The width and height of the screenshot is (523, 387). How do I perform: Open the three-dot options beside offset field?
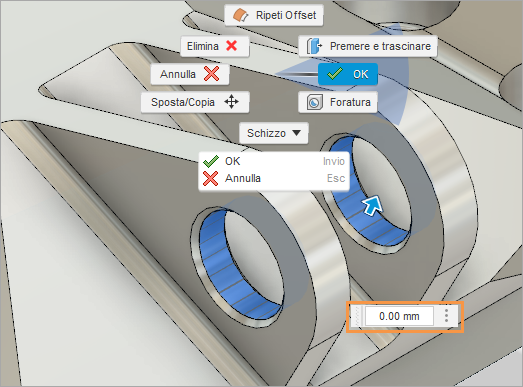tap(446, 316)
